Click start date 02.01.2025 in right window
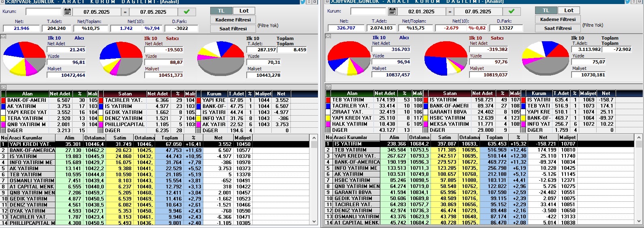Image resolution: width=644 pixels, height=228 pixels. 421,12
